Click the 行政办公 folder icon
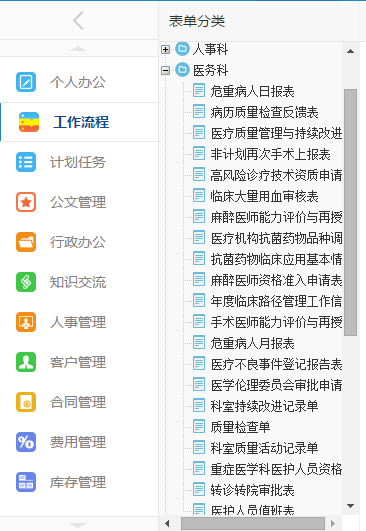366x531 pixels. [26, 242]
